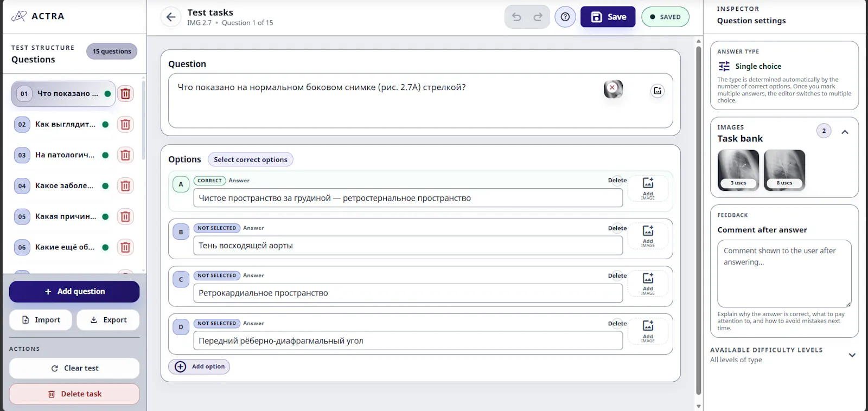Click option letter B marker

pos(181,232)
